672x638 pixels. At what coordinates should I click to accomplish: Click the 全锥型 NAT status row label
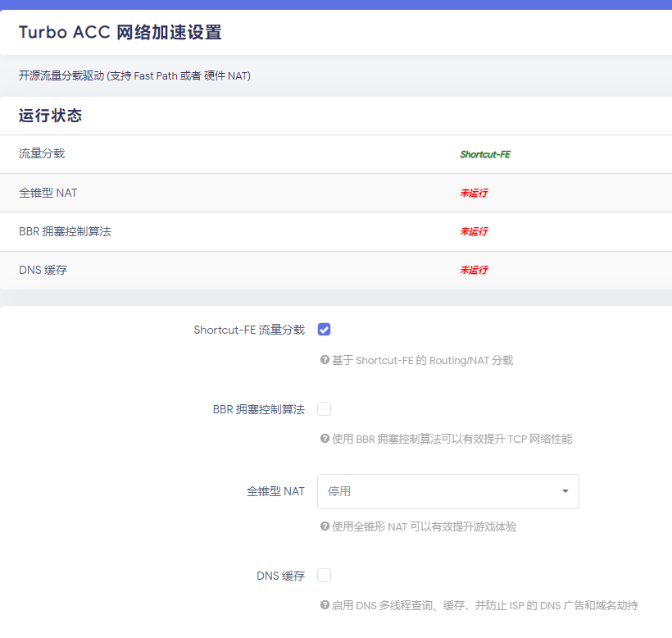50,193
